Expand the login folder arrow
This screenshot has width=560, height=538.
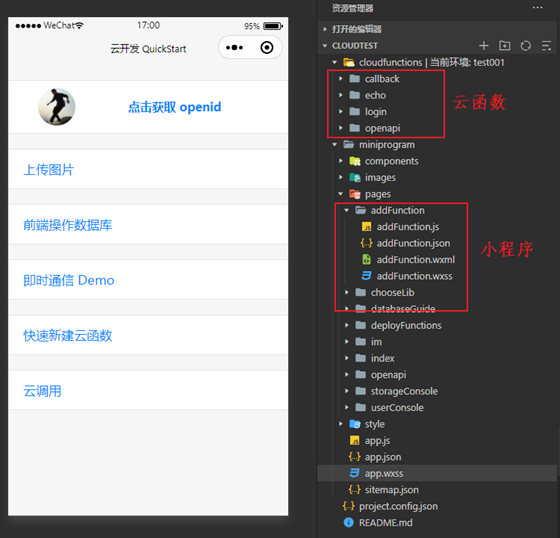point(341,111)
